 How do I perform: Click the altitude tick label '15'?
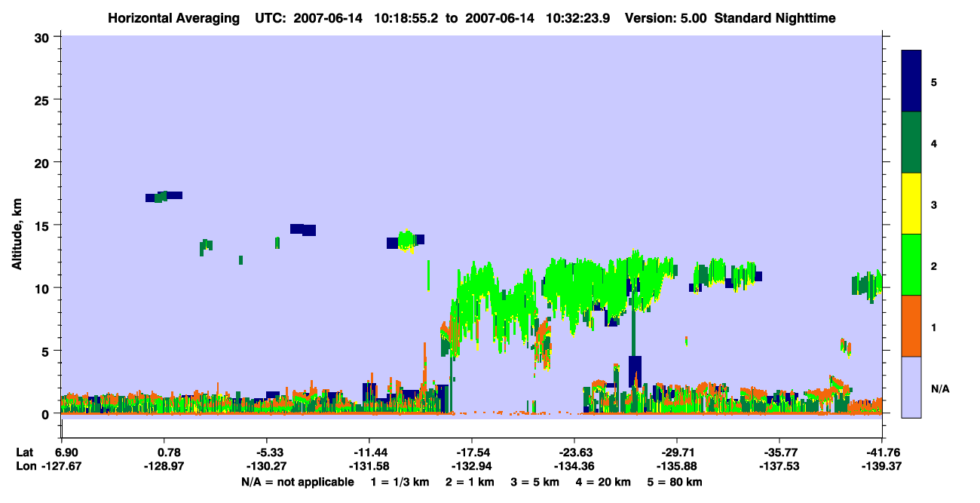click(43, 225)
